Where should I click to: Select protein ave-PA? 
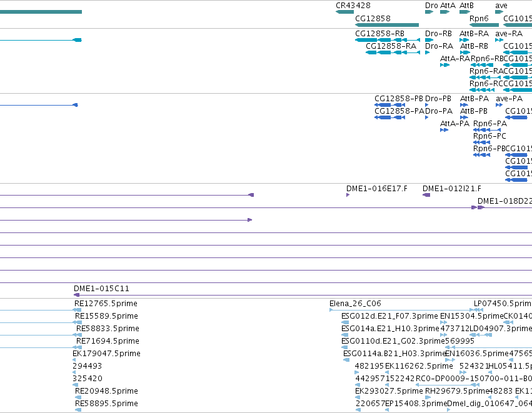(x=509, y=99)
